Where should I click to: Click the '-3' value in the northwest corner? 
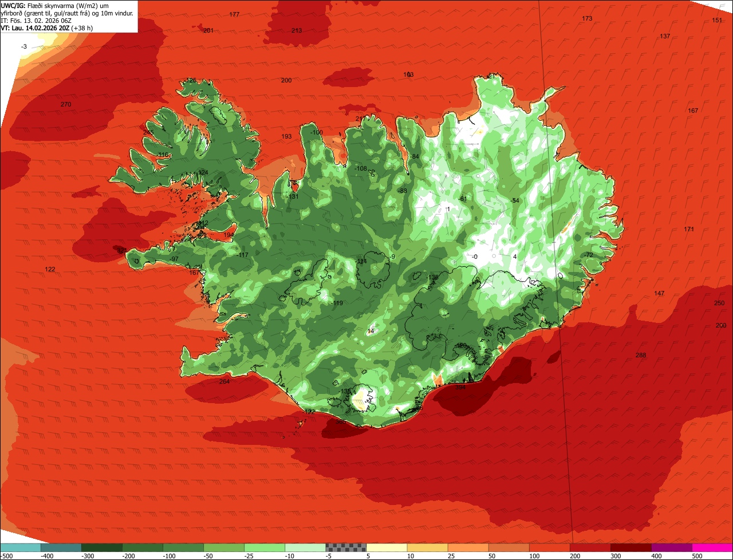(24, 46)
